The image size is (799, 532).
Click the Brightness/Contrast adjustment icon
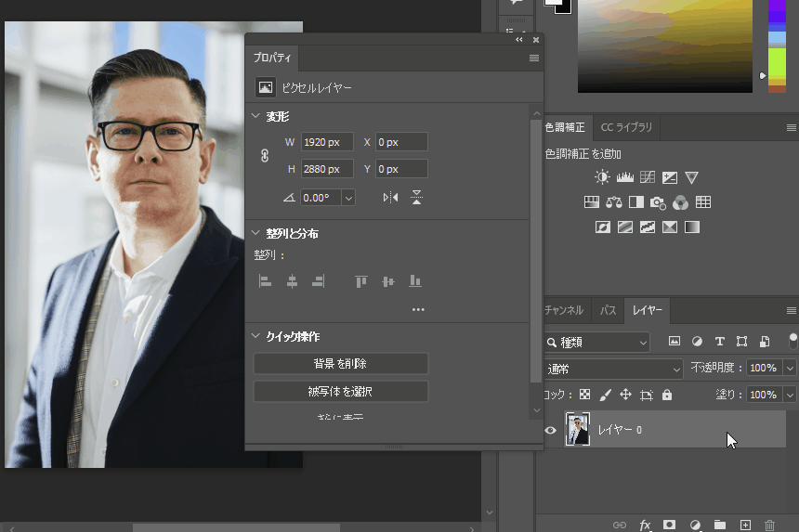602,177
